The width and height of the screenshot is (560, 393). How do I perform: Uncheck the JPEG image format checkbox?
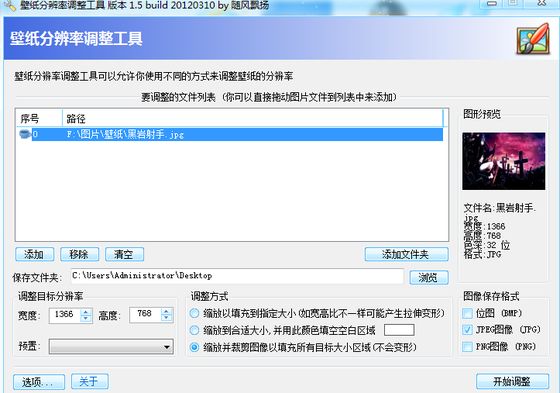467,329
